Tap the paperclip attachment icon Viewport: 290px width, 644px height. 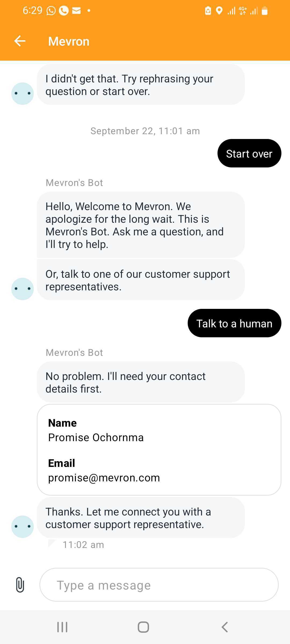point(20,585)
